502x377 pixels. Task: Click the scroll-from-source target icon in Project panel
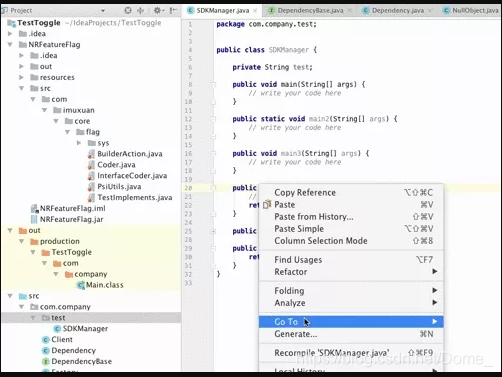(128, 10)
